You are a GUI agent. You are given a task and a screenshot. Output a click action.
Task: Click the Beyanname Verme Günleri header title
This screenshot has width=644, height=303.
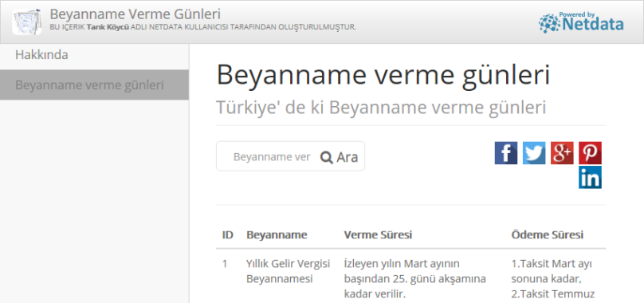tap(135, 14)
